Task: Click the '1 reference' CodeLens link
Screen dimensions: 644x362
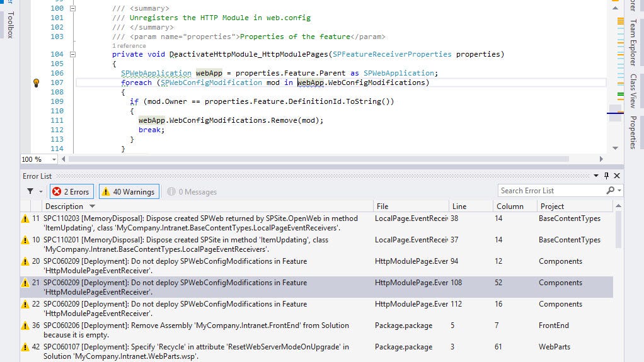Action: (129, 45)
